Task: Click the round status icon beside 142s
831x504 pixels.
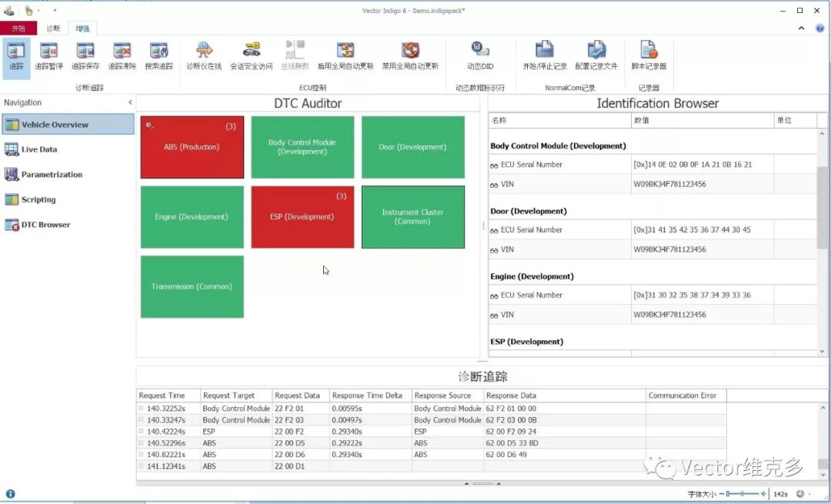Action: coord(800,493)
